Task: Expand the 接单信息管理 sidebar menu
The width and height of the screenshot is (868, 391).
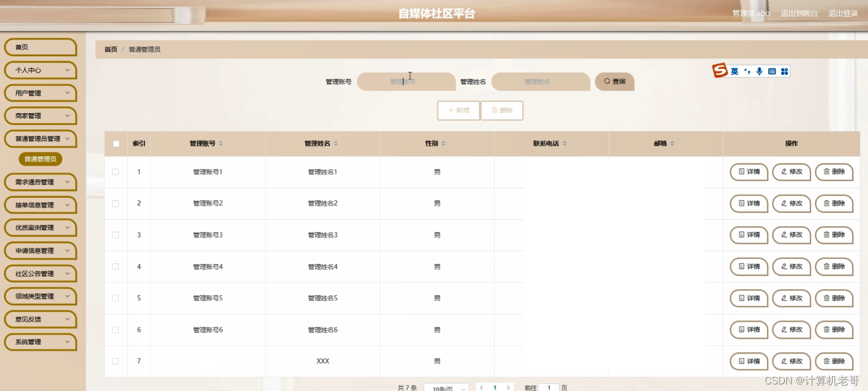Action: point(40,205)
